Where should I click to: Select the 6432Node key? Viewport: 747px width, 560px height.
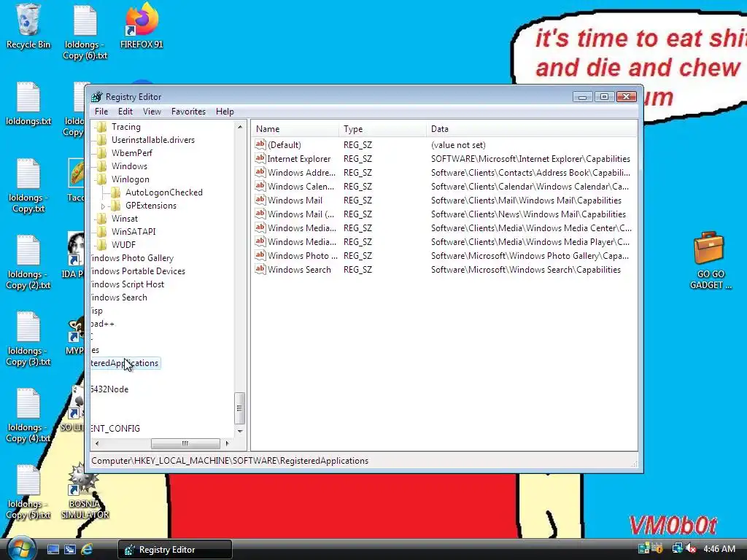109,389
